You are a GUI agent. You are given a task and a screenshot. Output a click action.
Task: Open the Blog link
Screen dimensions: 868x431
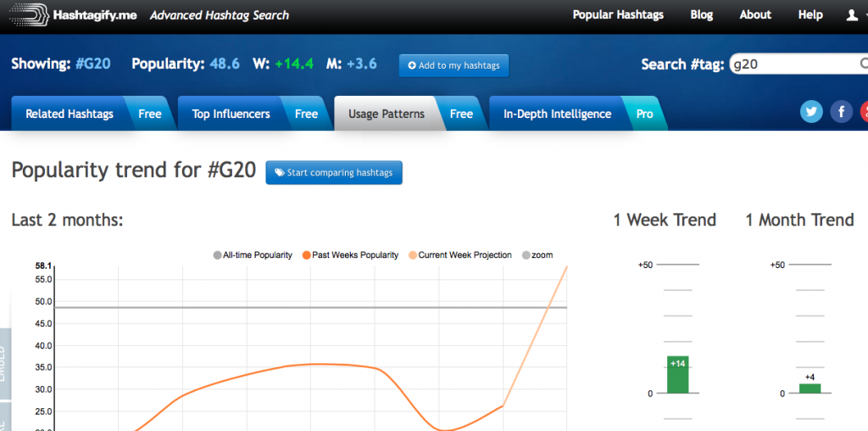(x=701, y=15)
